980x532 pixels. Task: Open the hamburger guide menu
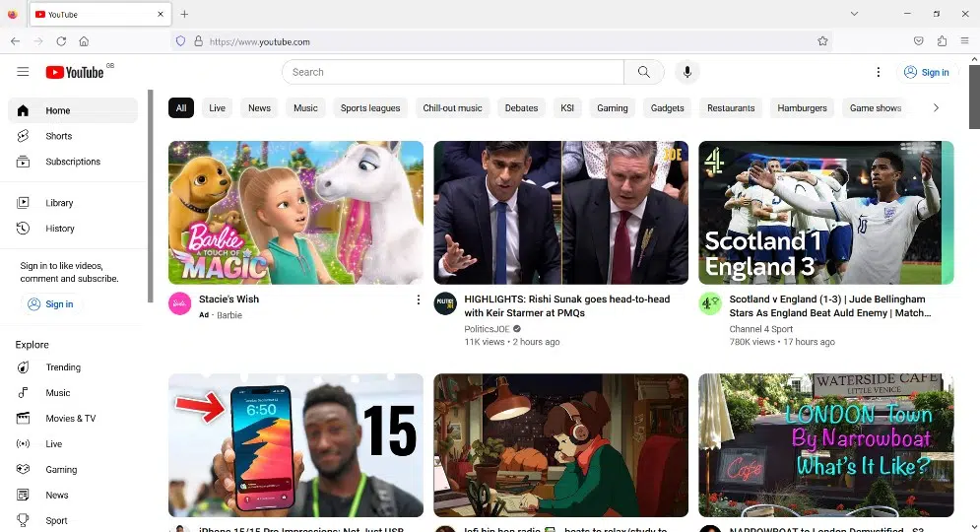[23, 72]
